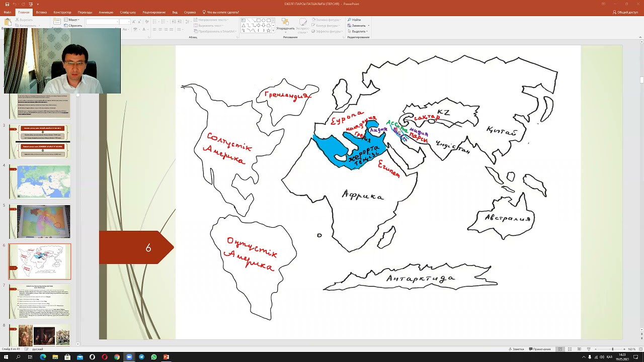This screenshot has height=362, width=644.
Task: Switch to the Вставка ribbon tab
Action: 41,12
